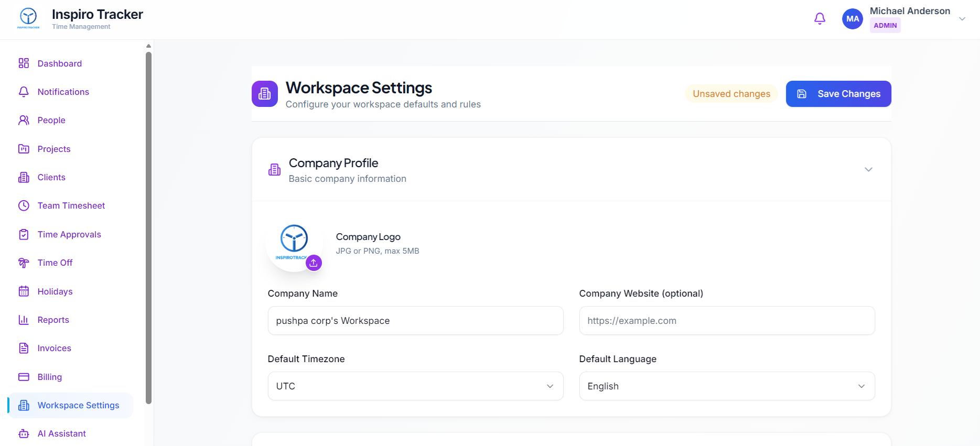Open the Default Language dropdown
This screenshot has width=980, height=446.
click(727, 386)
